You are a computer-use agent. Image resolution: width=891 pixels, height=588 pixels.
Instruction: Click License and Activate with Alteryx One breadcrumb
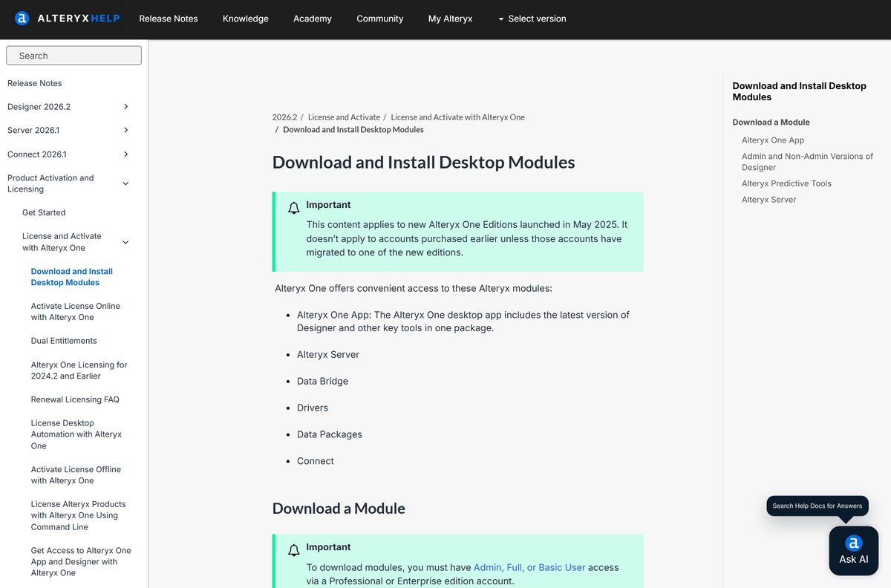[x=457, y=117]
